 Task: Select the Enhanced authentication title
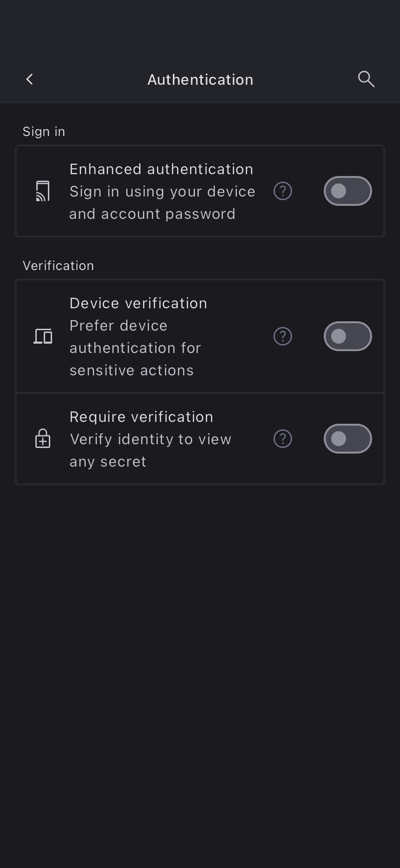(x=161, y=169)
